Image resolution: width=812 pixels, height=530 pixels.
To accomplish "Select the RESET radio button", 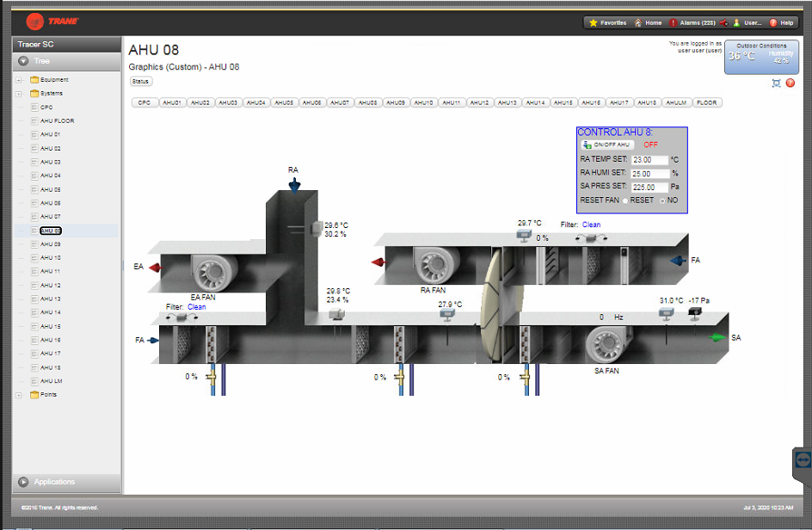I will tap(625, 200).
